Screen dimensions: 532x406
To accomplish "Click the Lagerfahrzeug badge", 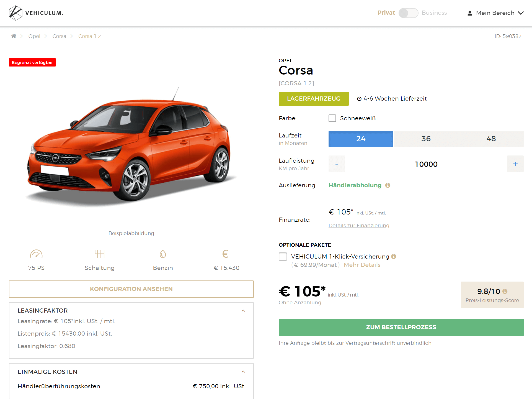I will coord(314,99).
